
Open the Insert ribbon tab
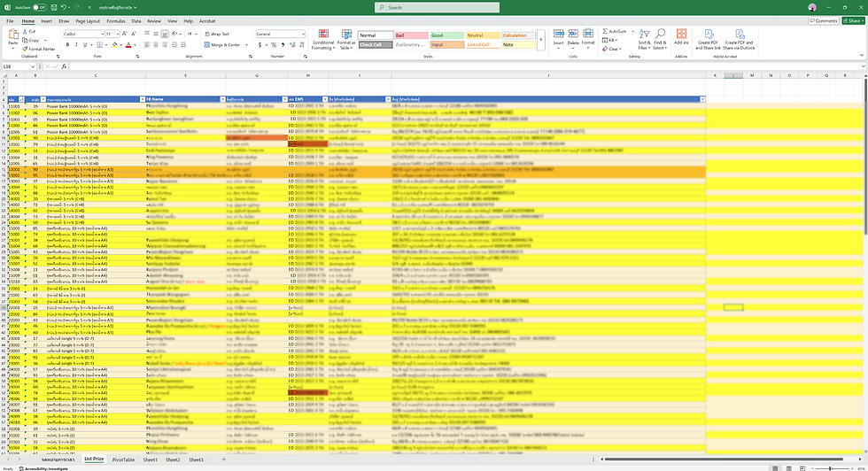(46, 21)
